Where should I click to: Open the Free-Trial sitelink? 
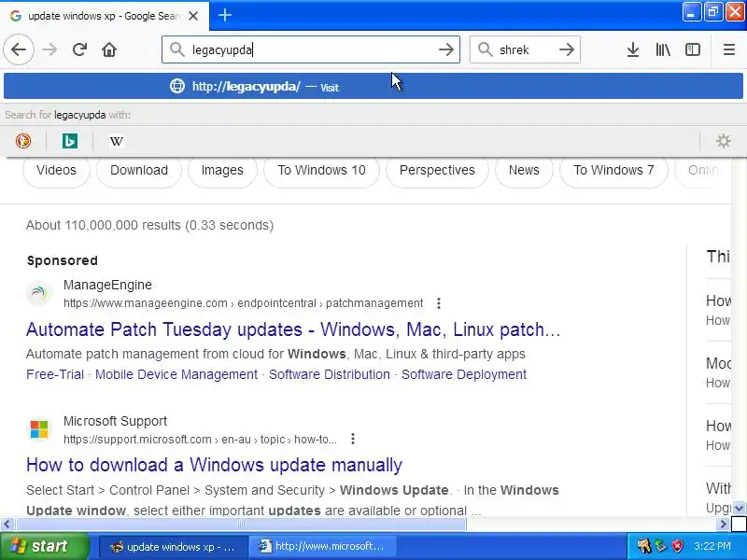click(x=55, y=374)
